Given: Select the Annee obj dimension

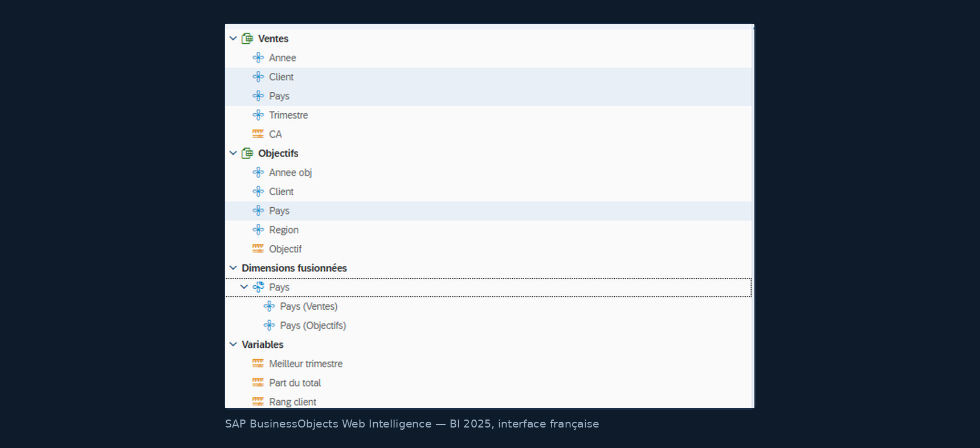Looking at the screenshot, I should click(291, 172).
